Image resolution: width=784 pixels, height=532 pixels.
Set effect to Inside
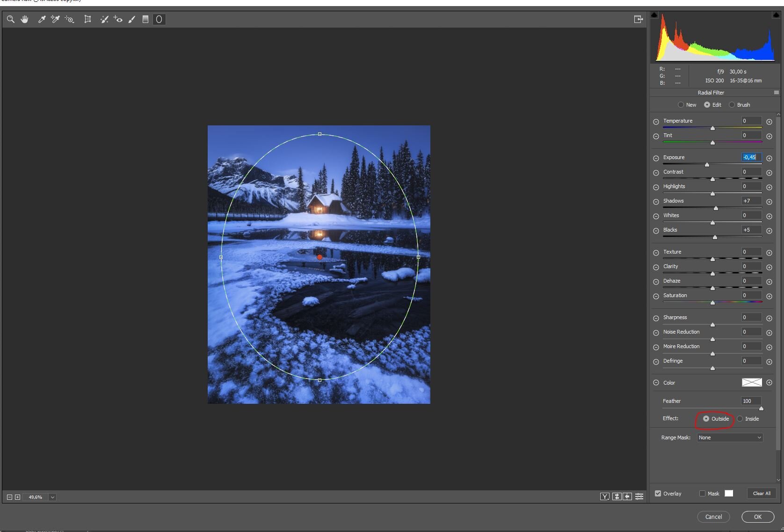coord(740,419)
